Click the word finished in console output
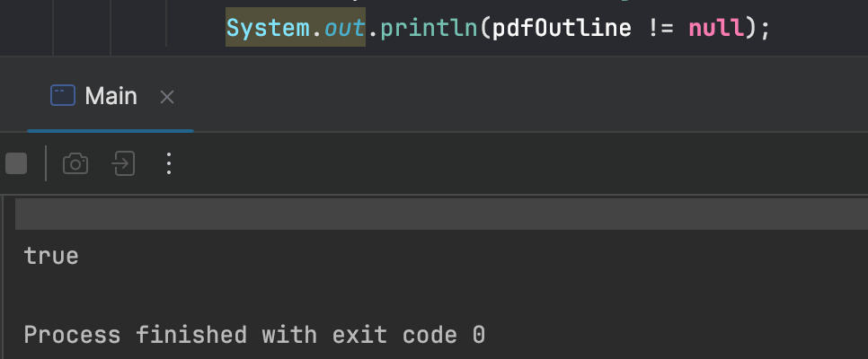868x359 pixels. point(191,336)
